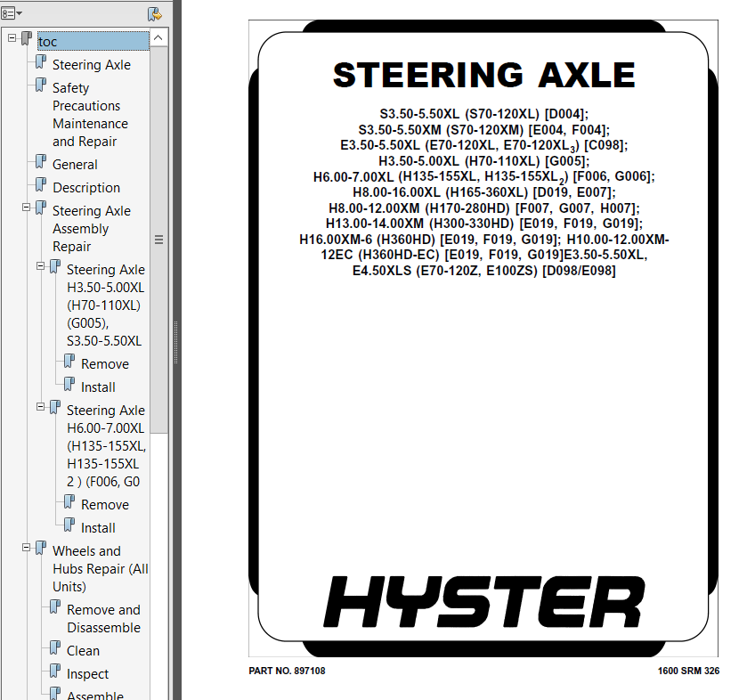747x700 pixels.
Task: Select the toc bookmark entry
Action: (93, 42)
